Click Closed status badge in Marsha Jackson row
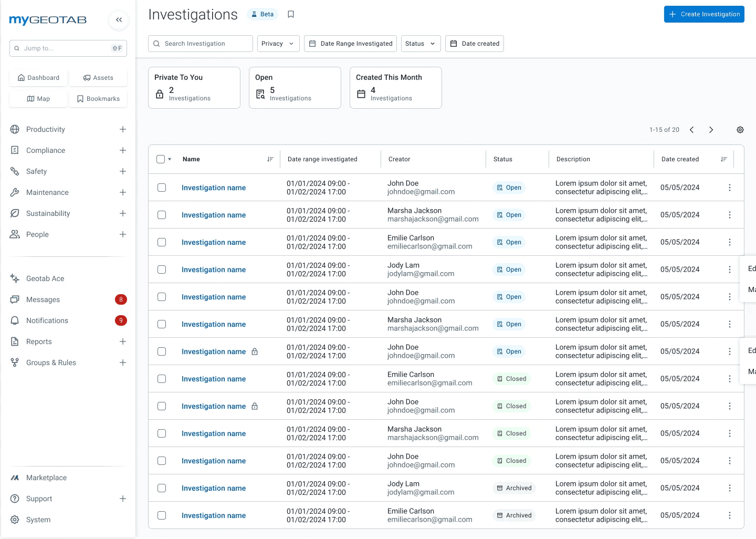This screenshot has height=539, width=756. [511, 433]
